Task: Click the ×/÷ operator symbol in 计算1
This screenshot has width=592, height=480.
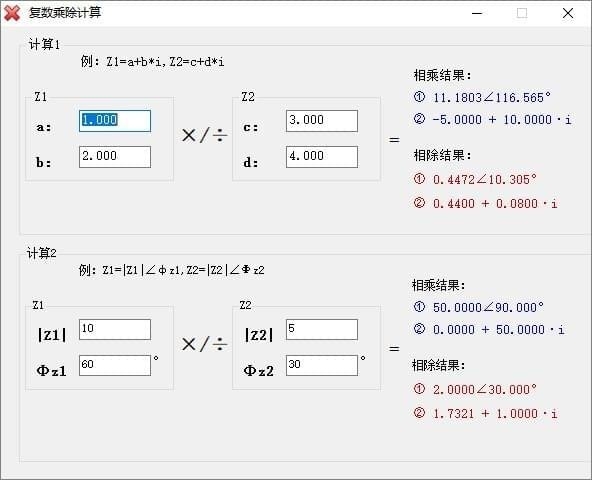Action: [204, 135]
